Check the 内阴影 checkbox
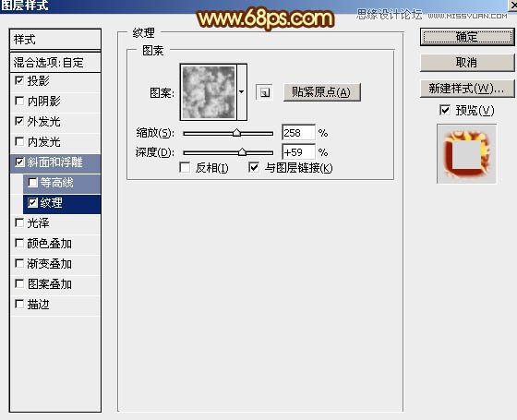Image resolution: width=517 pixels, height=420 pixels. (19, 101)
